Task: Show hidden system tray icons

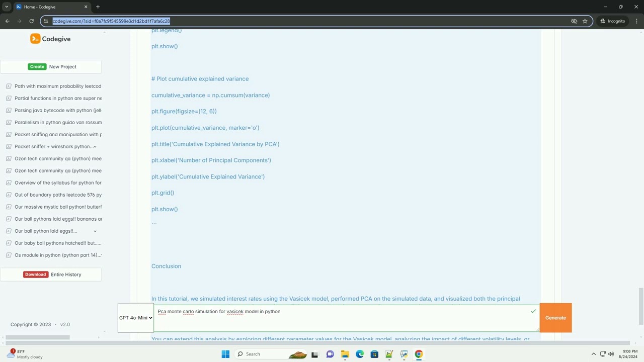Action: 593,354
